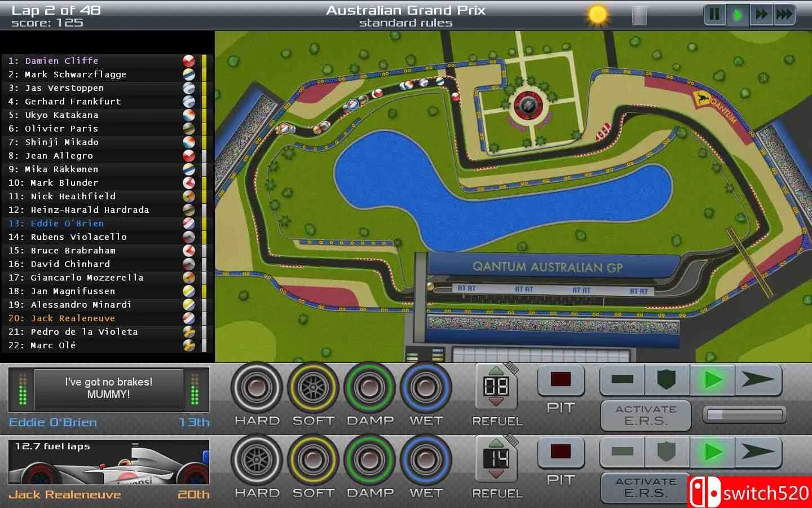Viewport: 812px width, 508px height.
Task: Toggle PIT request for Jack Realeneuve
Action: click(x=561, y=452)
